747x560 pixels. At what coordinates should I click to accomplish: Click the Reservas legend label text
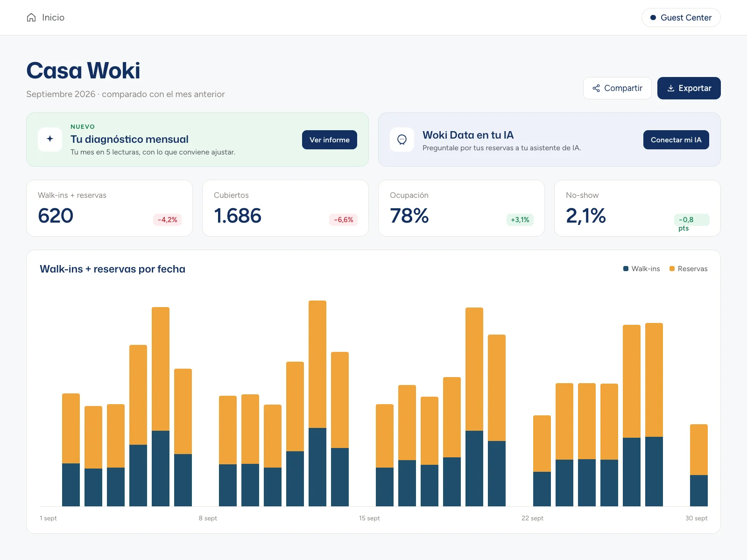(x=692, y=269)
